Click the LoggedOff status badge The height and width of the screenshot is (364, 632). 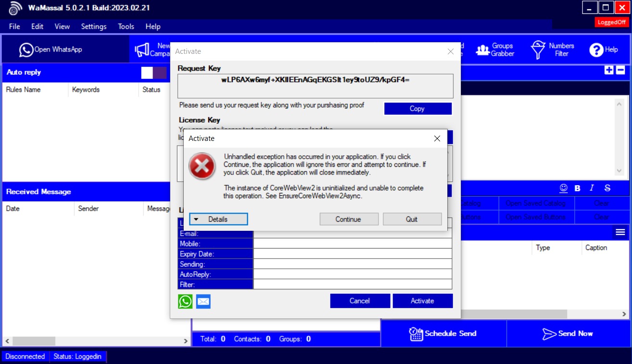[x=612, y=22]
